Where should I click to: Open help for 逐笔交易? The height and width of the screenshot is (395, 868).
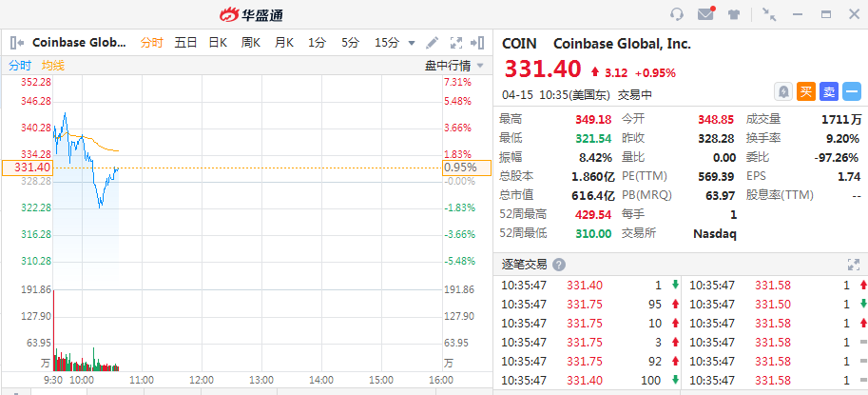[x=559, y=265]
